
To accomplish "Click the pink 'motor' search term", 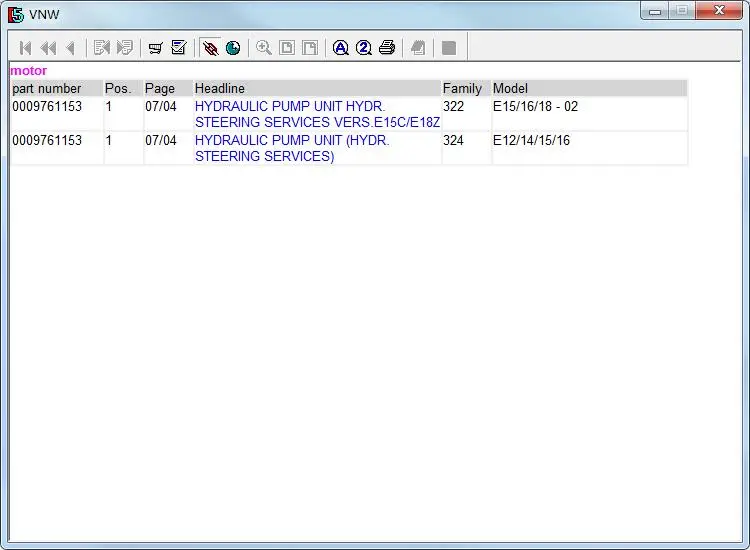I will pos(29,71).
